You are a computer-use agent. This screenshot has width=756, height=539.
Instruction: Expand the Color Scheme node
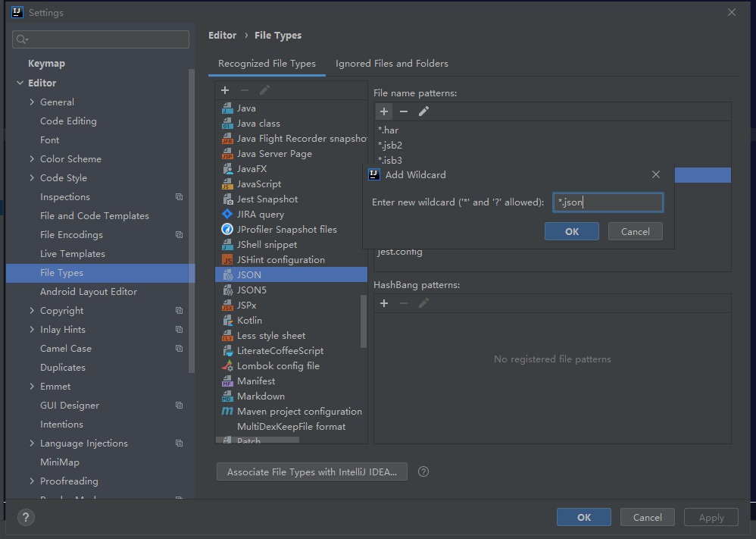[32, 158]
